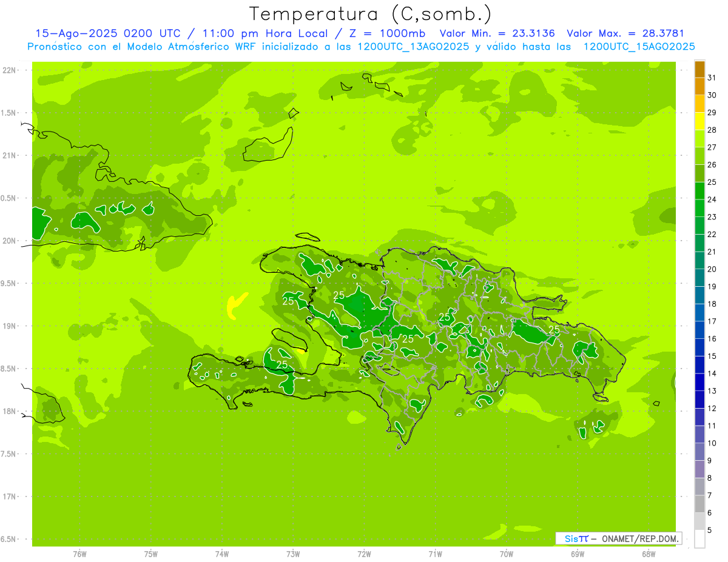This screenshot has width=728, height=562.
Task: Click the "72W" longitude axis label
Action: tap(364, 554)
